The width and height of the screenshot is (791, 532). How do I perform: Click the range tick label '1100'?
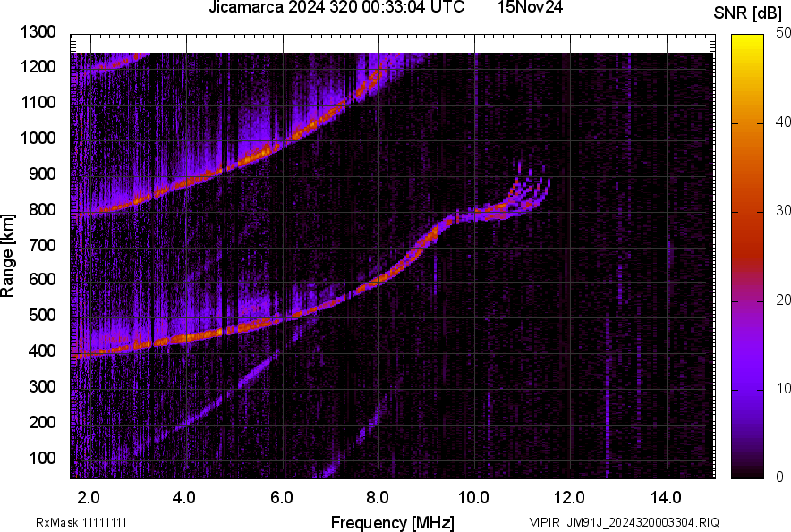[38, 102]
